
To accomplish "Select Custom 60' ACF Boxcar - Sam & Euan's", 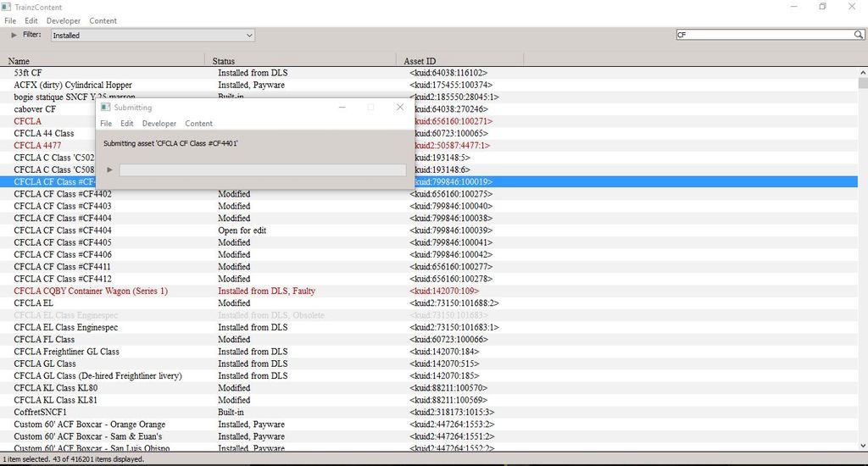I will click(x=429, y=436).
